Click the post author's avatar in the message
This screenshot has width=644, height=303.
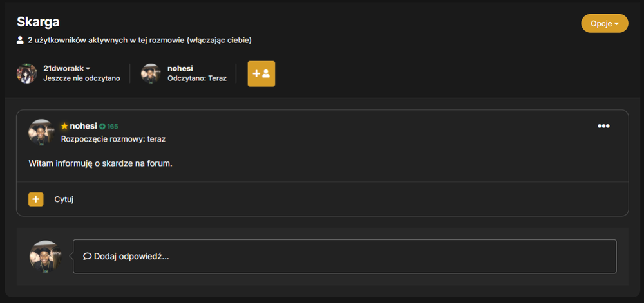point(41,133)
